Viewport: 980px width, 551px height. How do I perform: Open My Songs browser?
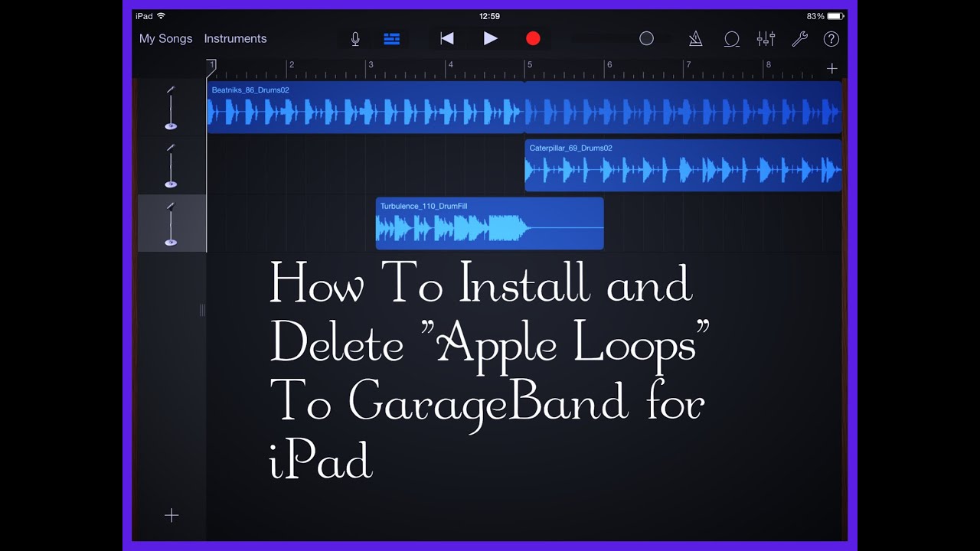click(x=165, y=38)
